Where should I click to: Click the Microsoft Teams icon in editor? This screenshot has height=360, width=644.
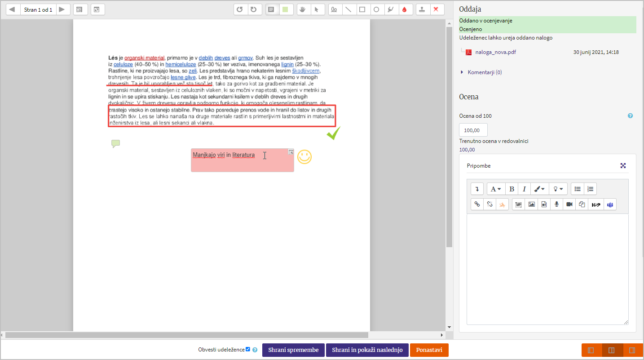[x=610, y=204]
